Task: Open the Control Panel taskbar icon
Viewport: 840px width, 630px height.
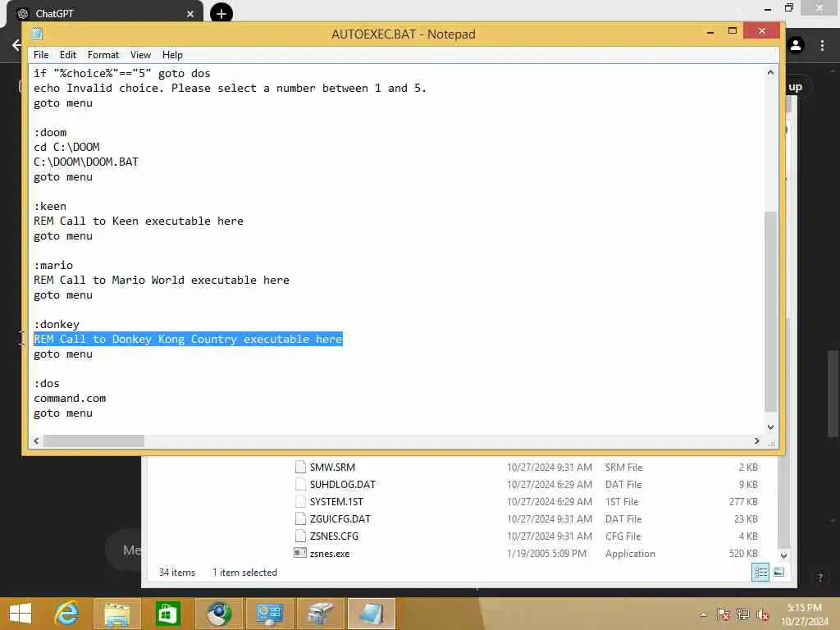Action: pos(269,614)
